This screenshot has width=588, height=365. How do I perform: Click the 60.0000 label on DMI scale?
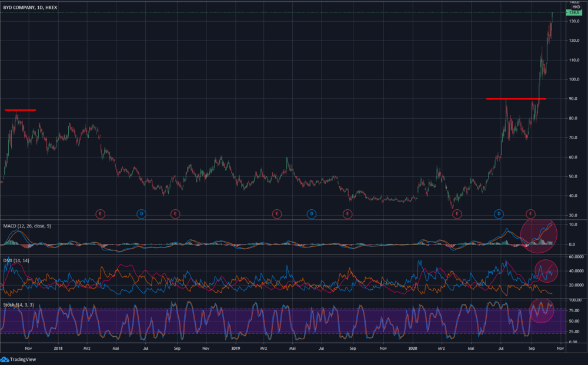[x=576, y=257]
